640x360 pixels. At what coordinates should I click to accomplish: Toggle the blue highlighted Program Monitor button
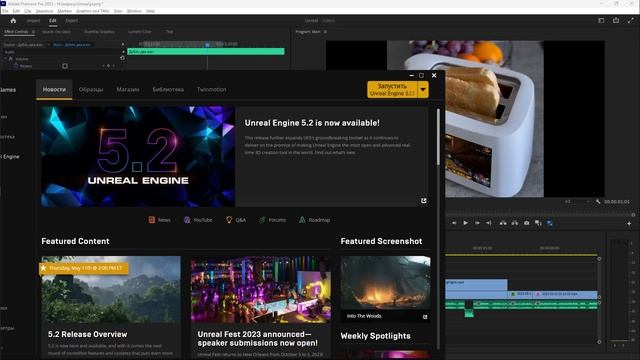(x=550, y=223)
